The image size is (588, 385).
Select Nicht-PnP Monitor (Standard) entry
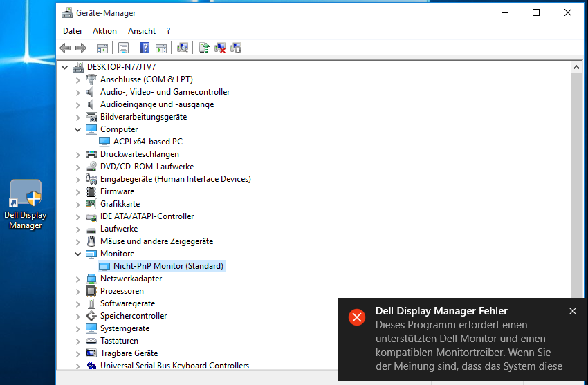click(162, 266)
